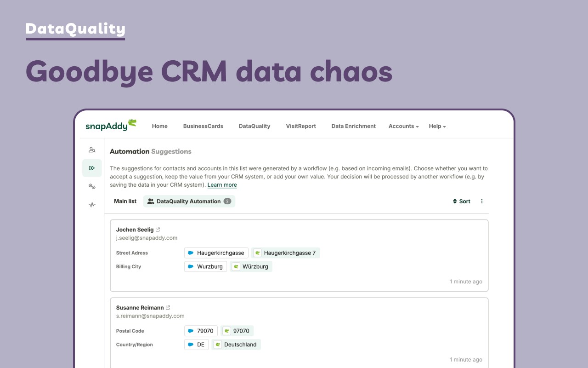Open the workflow settings gears sidebar icon
This screenshot has height=368, width=588.
pyautogui.click(x=92, y=186)
